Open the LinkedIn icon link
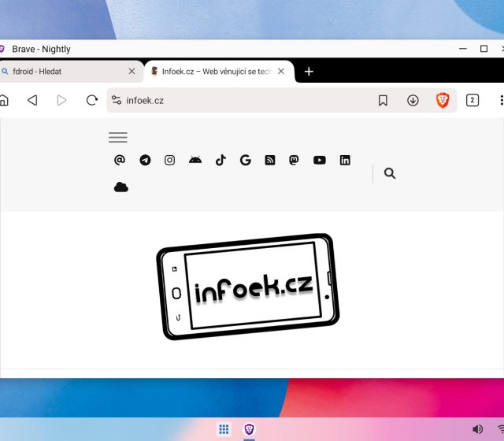Image resolution: width=504 pixels, height=441 pixels. tap(345, 160)
